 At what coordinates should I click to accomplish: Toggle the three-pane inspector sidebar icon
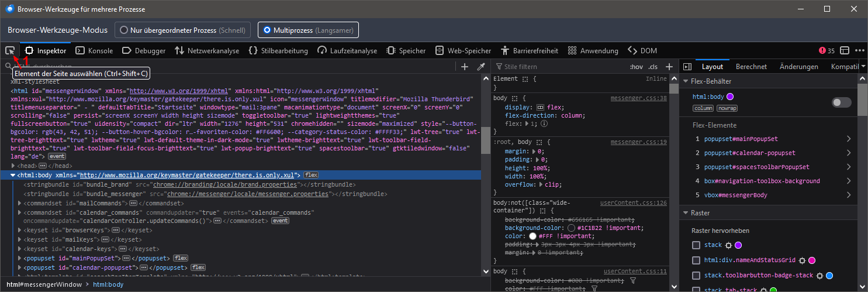click(x=687, y=67)
